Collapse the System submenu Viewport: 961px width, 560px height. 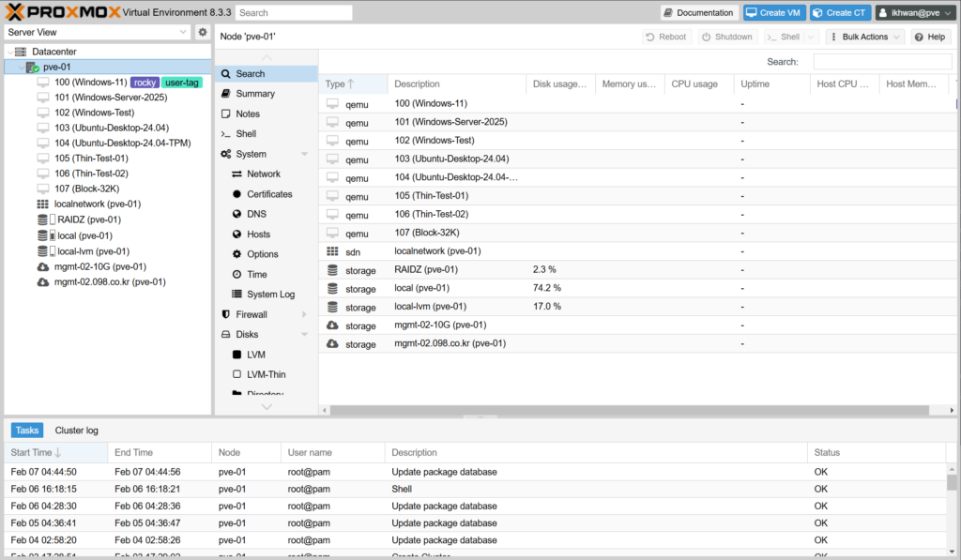(x=304, y=154)
